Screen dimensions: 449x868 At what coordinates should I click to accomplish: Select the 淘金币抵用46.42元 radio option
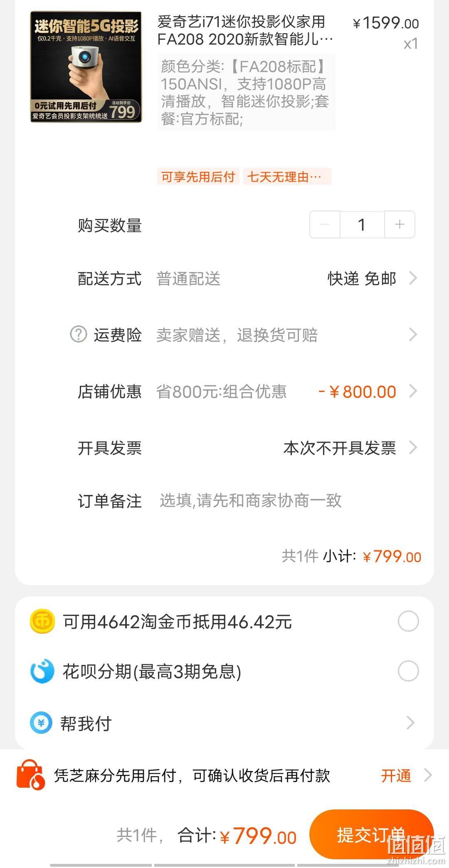(408, 621)
